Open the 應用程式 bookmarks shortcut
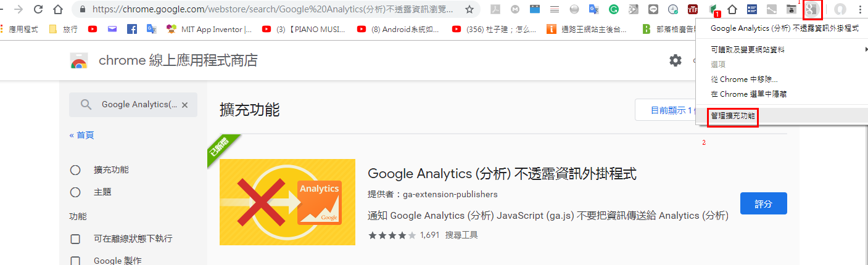 pyautogui.click(x=20, y=29)
